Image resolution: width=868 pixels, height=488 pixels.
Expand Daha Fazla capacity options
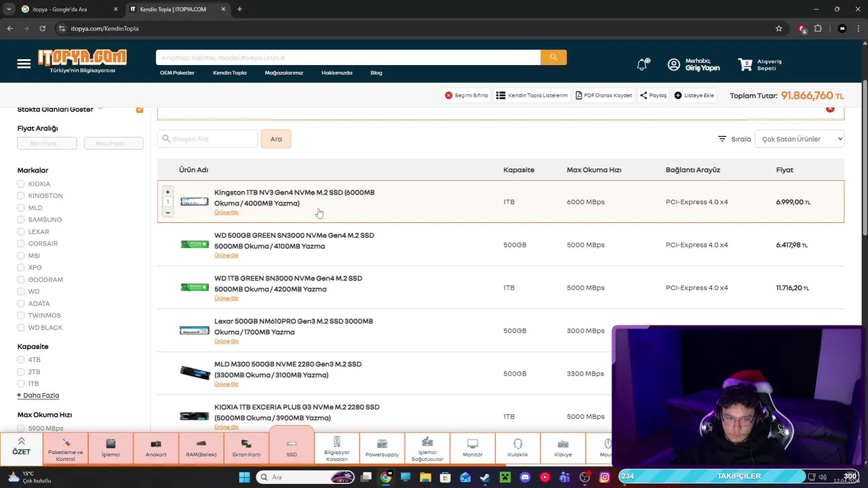[x=38, y=395]
